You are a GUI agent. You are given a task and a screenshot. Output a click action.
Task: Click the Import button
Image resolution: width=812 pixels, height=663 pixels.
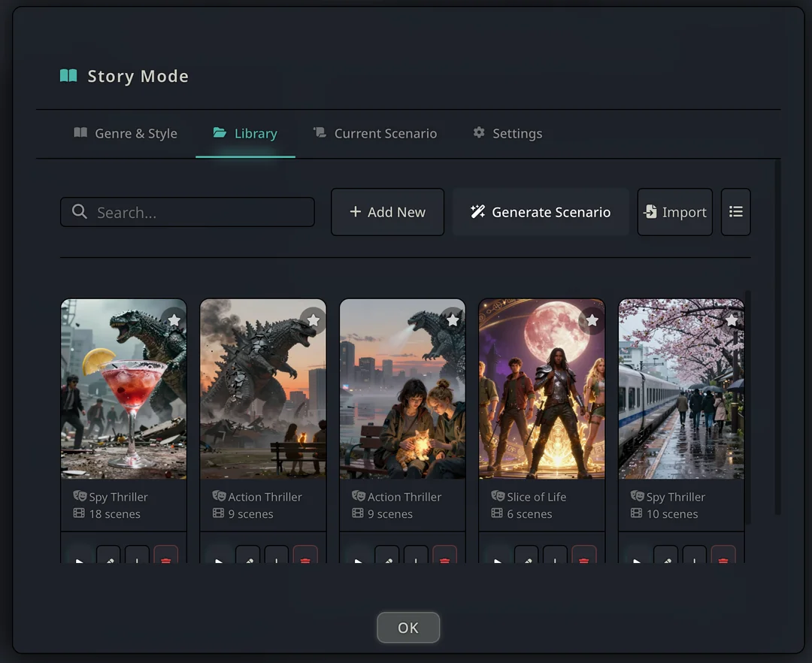[674, 212]
